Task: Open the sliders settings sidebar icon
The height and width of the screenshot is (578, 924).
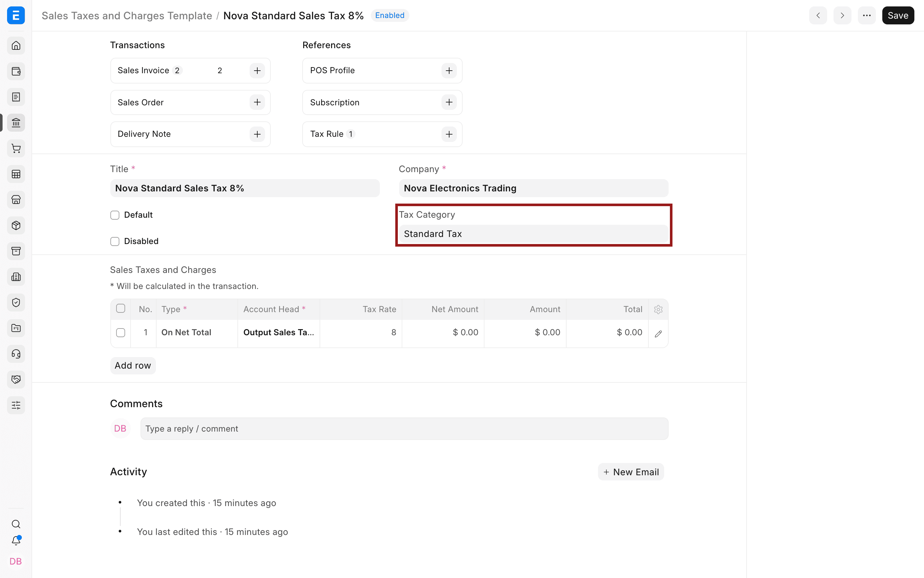Action: 16,405
